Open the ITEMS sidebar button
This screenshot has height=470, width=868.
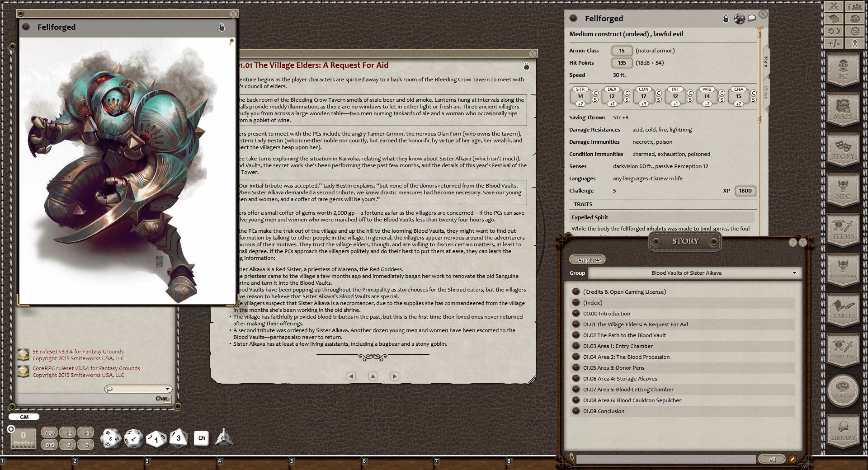point(843,230)
